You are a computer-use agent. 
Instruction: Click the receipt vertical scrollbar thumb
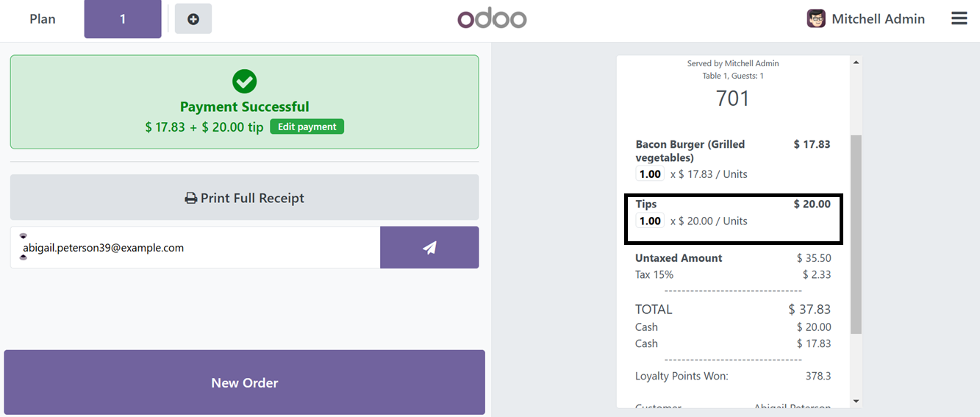pyautogui.click(x=856, y=234)
